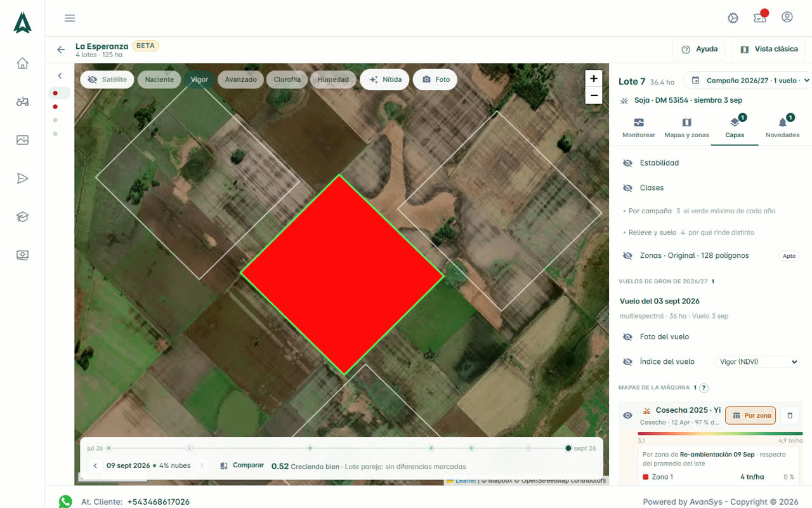
Task: Expand the Por campaña section
Action: 699,211
